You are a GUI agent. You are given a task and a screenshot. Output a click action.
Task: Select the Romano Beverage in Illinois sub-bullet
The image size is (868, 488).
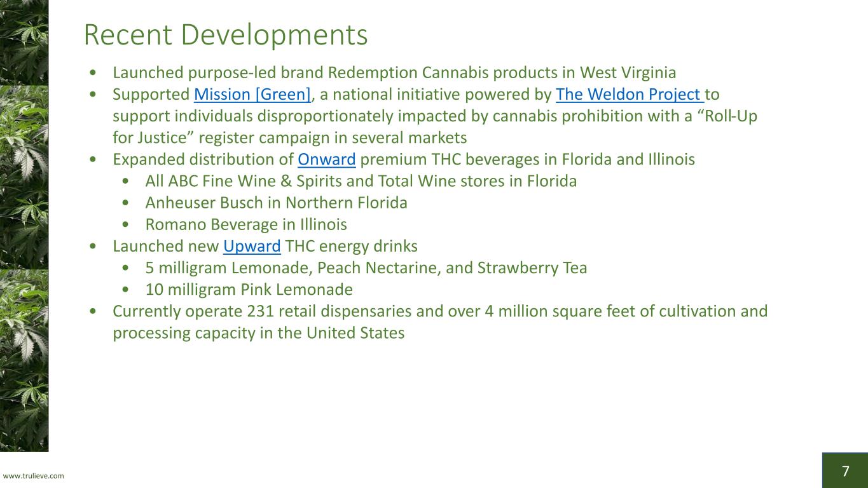pos(245,224)
